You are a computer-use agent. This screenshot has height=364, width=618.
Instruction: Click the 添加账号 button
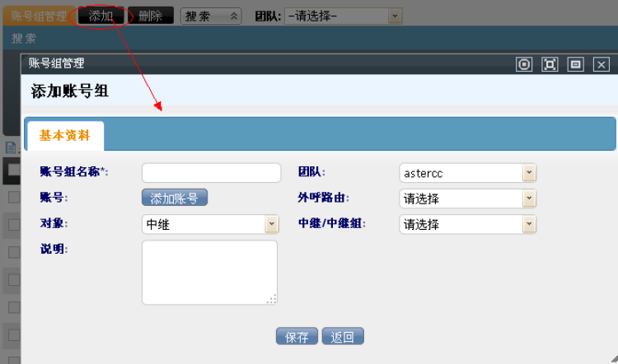174,198
